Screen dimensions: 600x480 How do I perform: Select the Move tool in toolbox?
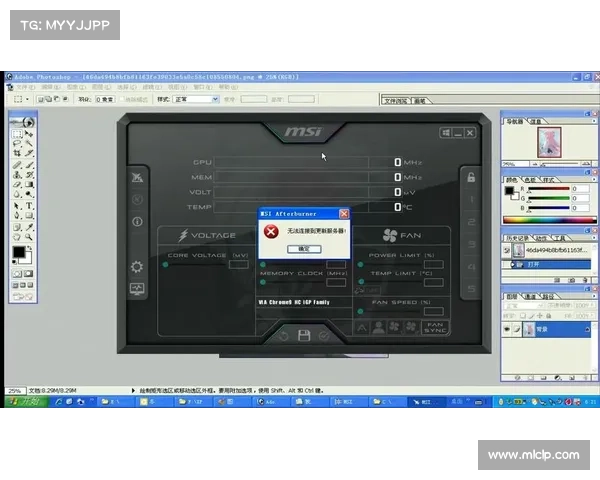click(29, 134)
